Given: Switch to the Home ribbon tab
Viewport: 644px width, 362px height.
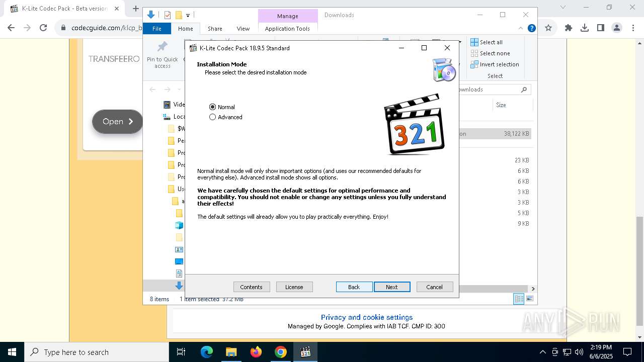Looking at the screenshot, I should click(185, 29).
